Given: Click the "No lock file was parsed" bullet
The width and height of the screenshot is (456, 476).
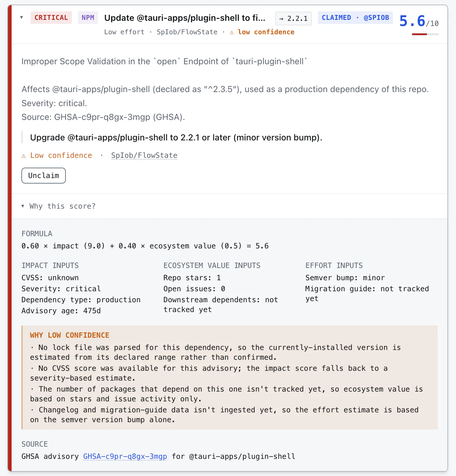Looking at the screenshot, I should (x=215, y=352).
